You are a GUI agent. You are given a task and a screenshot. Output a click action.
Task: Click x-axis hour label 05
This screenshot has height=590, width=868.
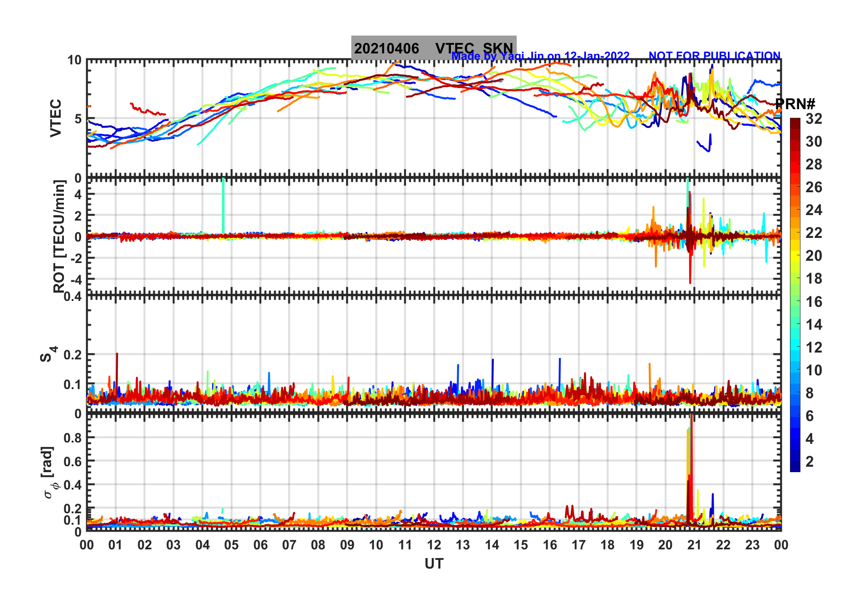point(231,545)
